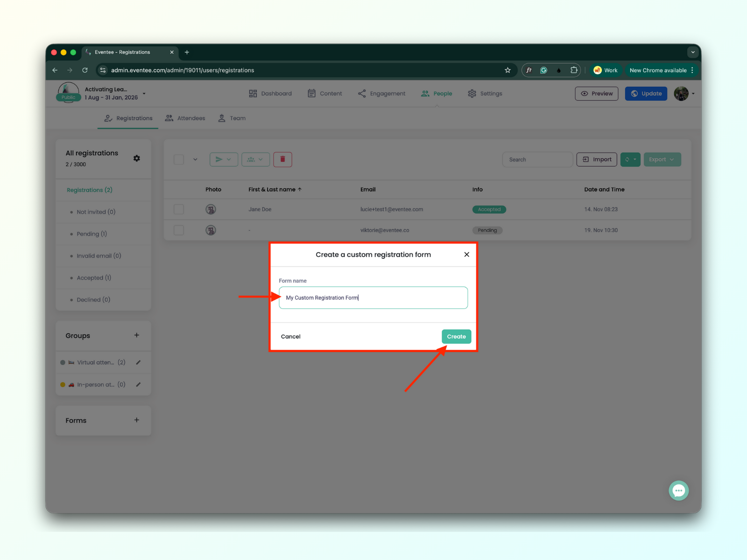Expand the event selector dropdown arrow
The height and width of the screenshot is (560, 747).
(144, 93)
